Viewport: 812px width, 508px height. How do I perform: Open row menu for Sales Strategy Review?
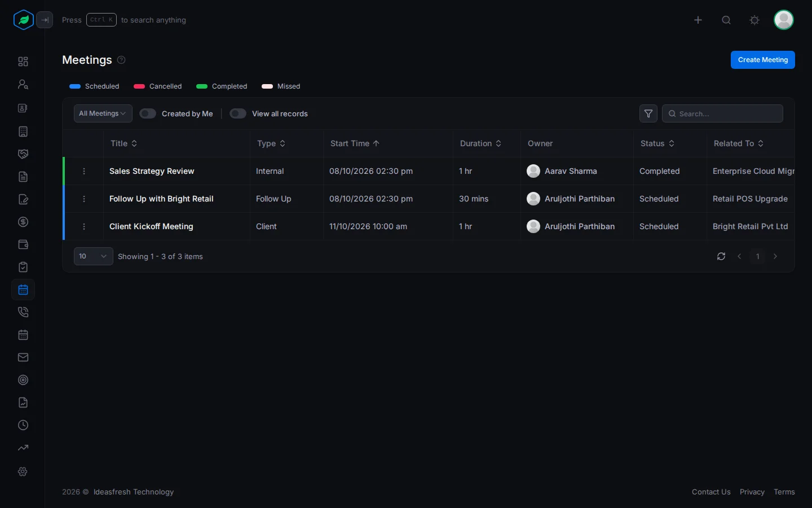click(84, 171)
